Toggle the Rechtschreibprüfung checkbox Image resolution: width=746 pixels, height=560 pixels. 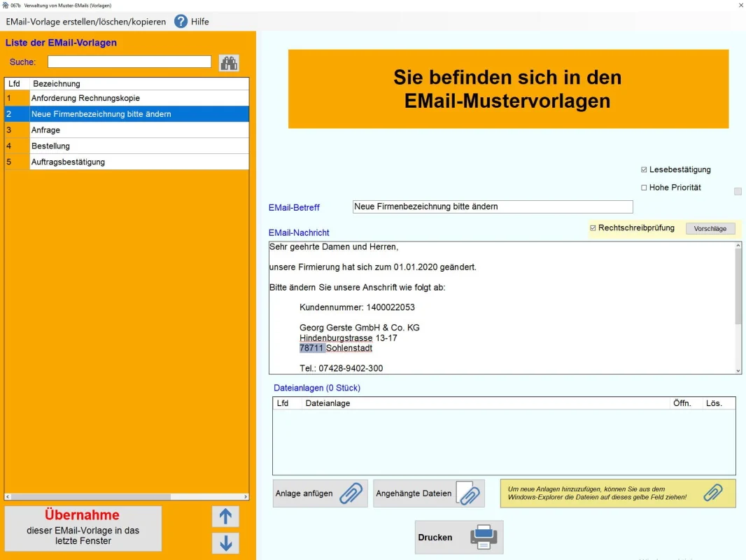point(593,228)
